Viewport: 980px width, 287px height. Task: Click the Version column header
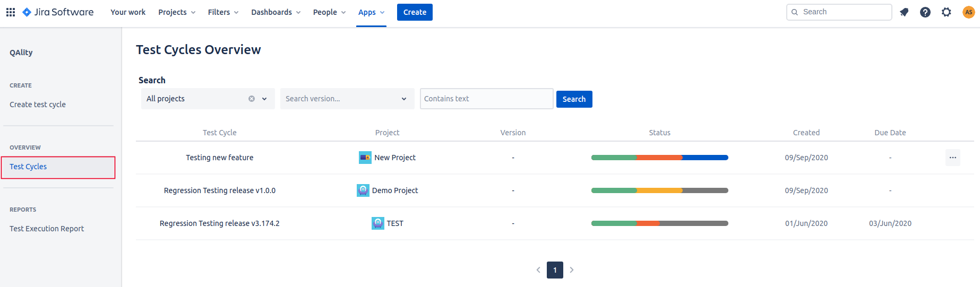click(513, 133)
